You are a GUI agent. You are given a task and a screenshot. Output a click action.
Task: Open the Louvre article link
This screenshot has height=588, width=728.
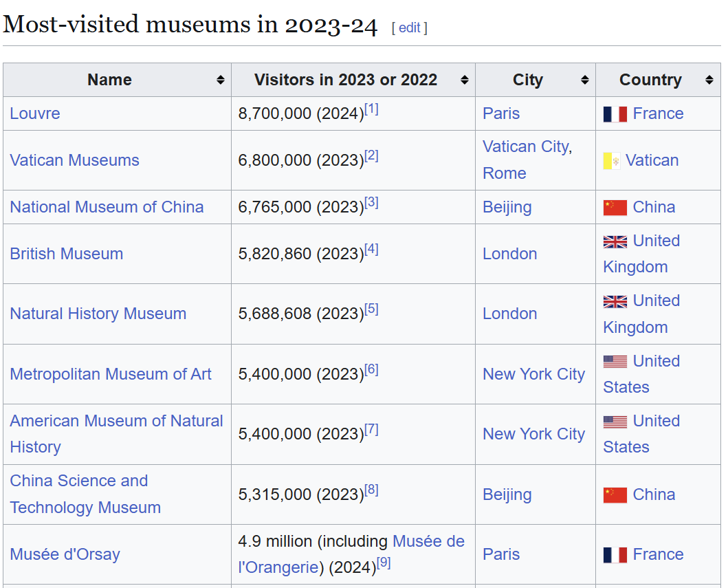tap(35, 113)
